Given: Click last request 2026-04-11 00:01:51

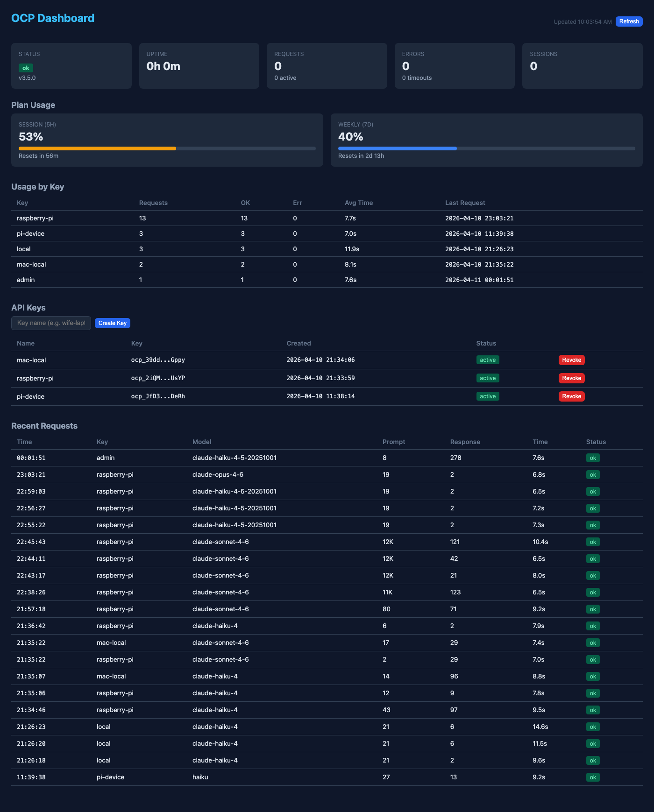Looking at the screenshot, I should (479, 280).
